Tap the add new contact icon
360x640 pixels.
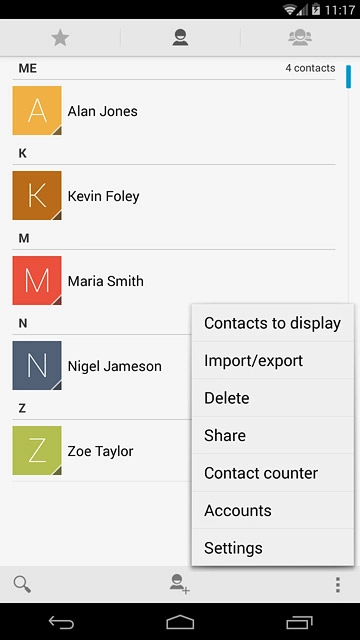[x=180, y=584]
